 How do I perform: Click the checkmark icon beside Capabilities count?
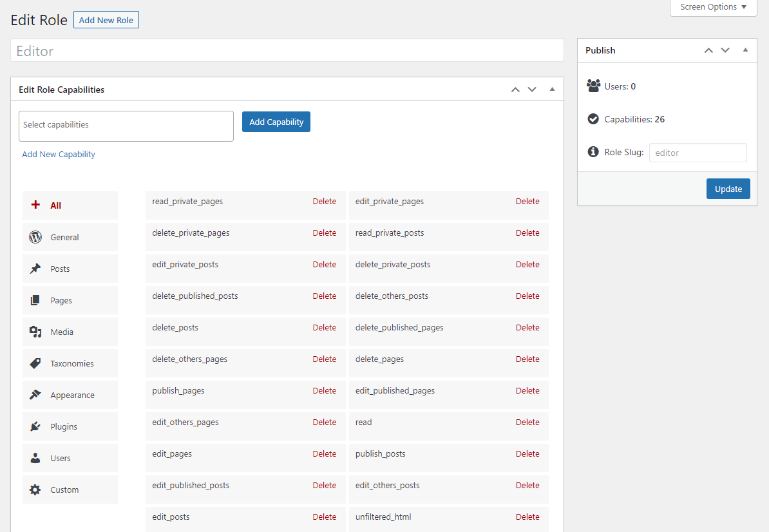(593, 119)
